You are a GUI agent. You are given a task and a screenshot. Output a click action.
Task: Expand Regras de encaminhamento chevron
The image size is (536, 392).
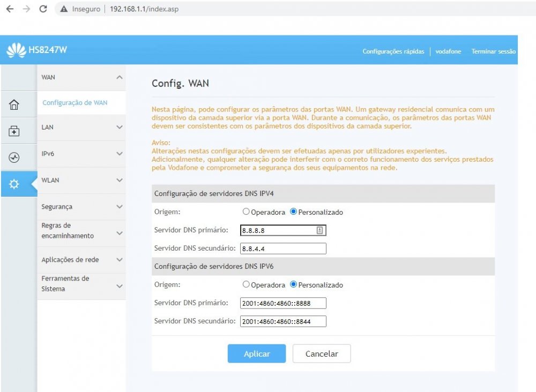point(120,233)
